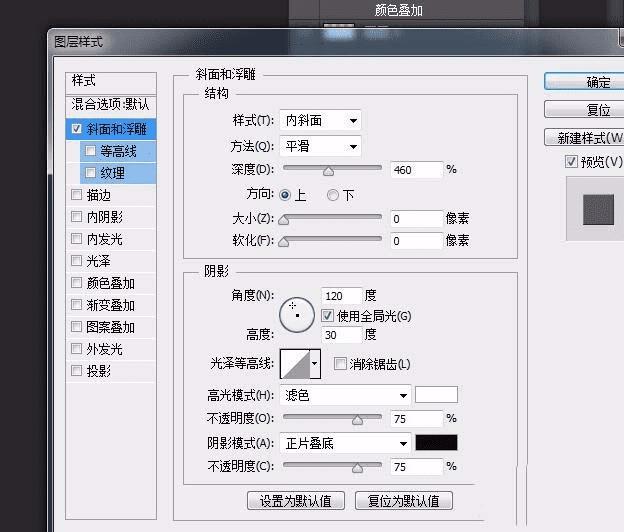Click the 高度 field showing 30
The width and height of the screenshot is (624, 532).
pyautogui.click(x=342, y=335)
